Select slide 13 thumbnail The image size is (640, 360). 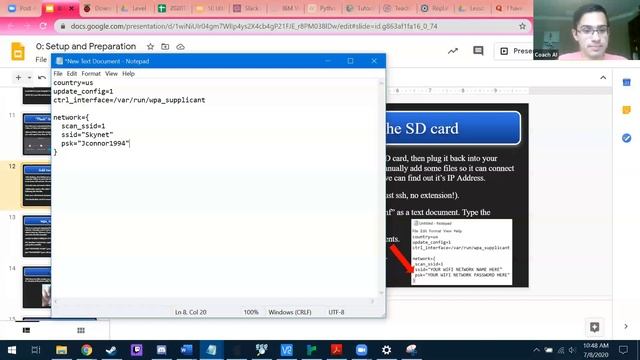click(x=37, y=236)
